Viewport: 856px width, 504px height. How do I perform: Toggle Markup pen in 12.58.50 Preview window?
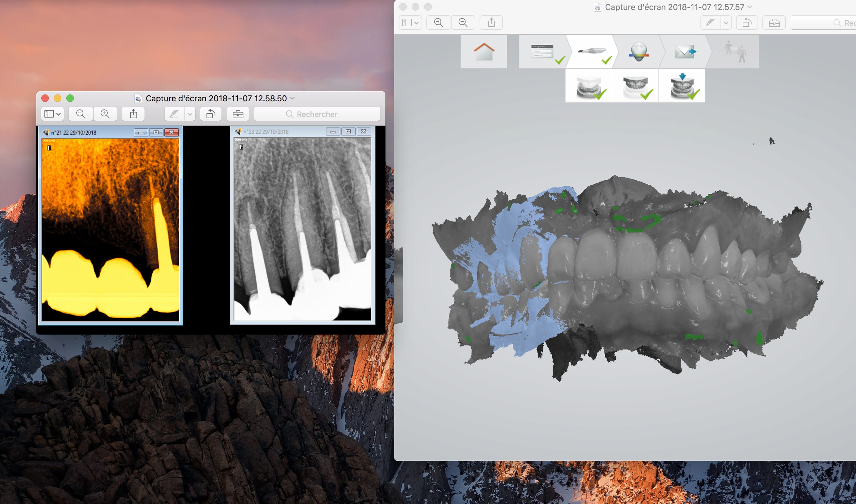click(x=174, y=114)
